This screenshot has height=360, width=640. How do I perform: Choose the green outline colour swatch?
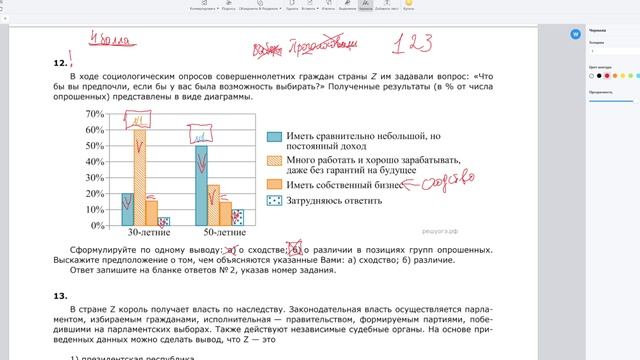pos(631,76)
